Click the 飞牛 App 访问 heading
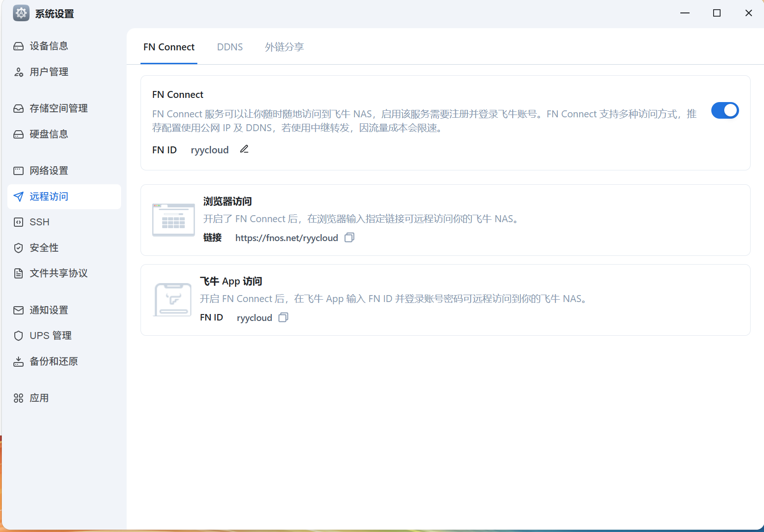The image size is (764, 532). pos(231,281)
